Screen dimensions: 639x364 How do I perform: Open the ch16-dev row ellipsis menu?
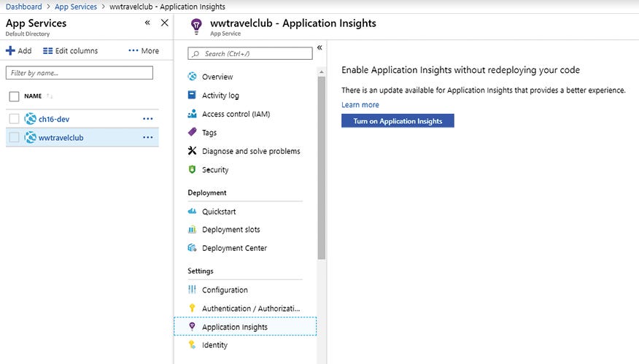[147, 119]
